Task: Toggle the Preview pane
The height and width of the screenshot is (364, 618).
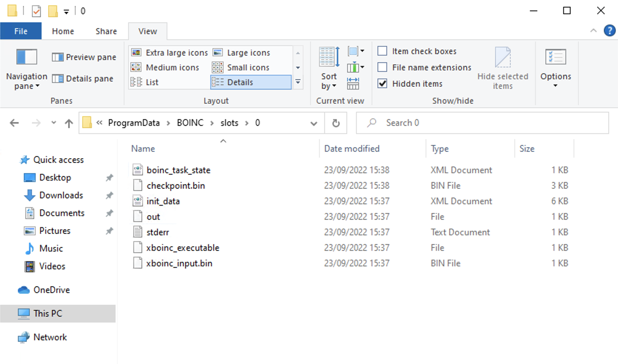Action: point(84,57)
